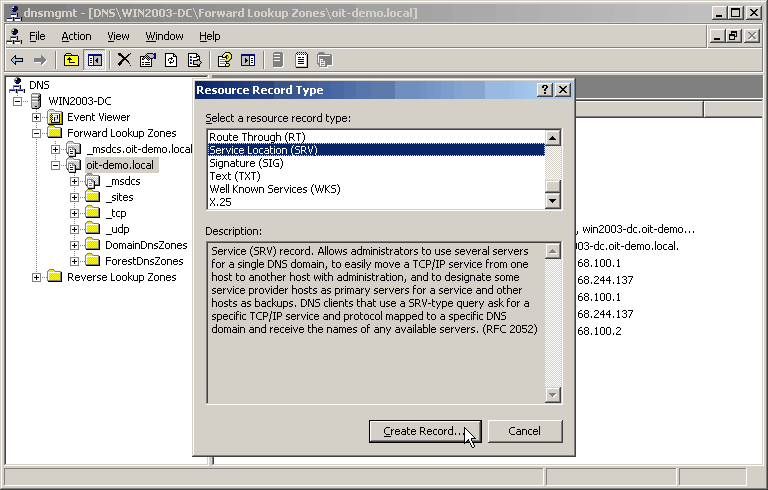Image resolution: width=768 pixels, height=490 pixels.
Task: Open Properties from the toolbar icon
Action: [148, 60]
